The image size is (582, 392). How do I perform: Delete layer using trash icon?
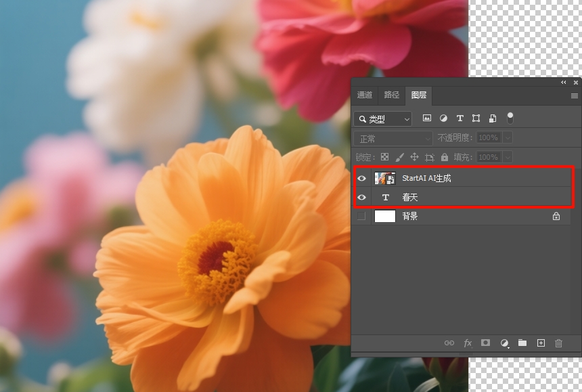click(559, 343)
